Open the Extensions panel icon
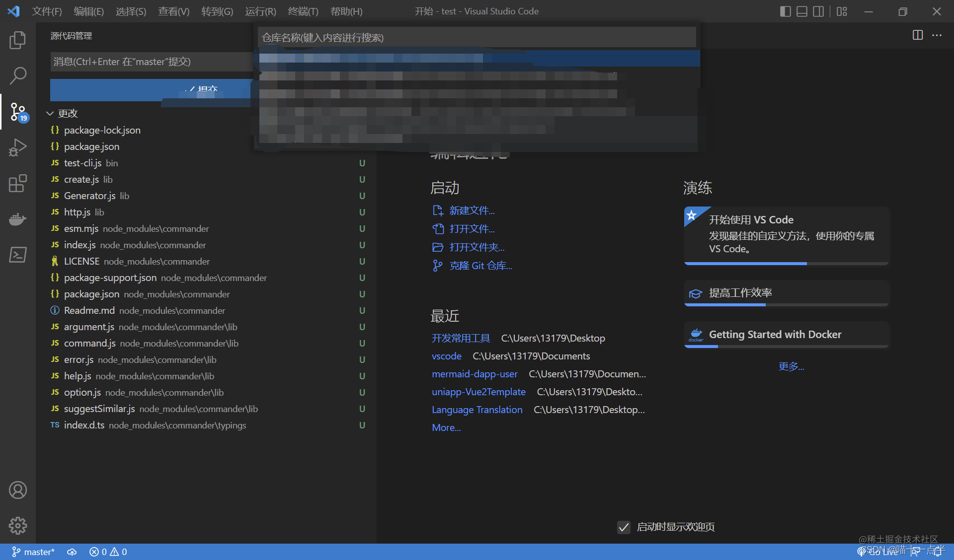The width and height of the screenshot is (954, 560). click(x=17, y=183)
